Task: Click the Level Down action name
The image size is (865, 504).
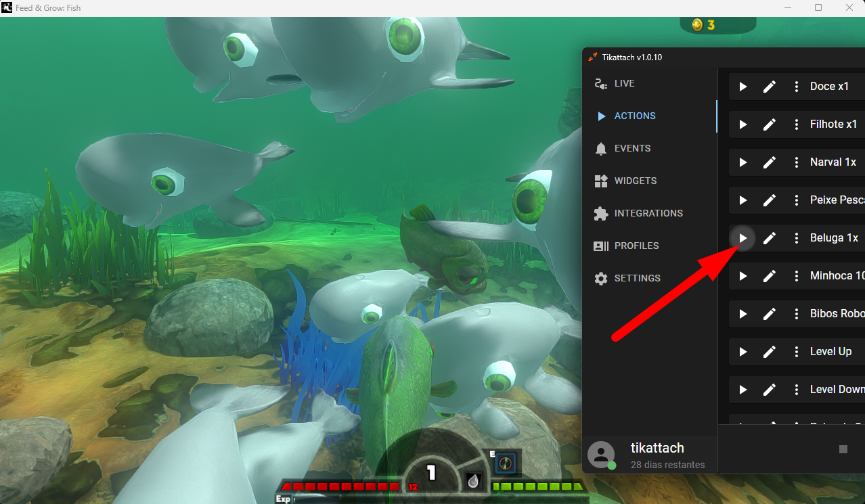Action: coord(837,390)
